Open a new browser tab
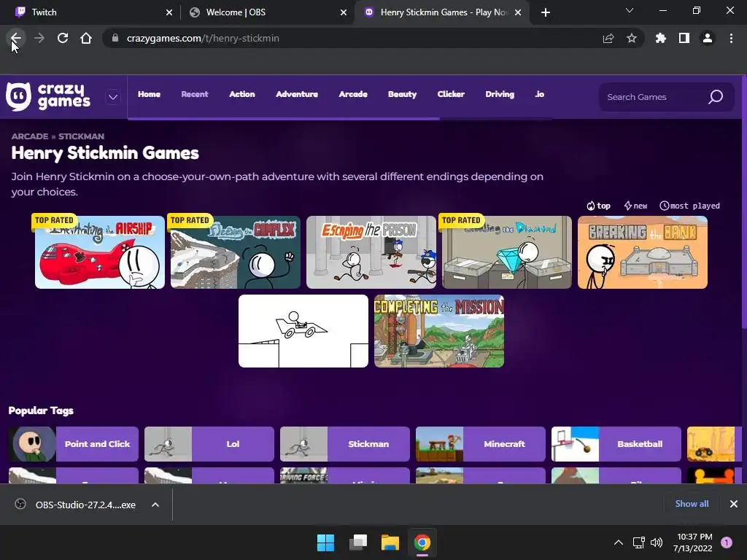 click(x=546, y=12)
